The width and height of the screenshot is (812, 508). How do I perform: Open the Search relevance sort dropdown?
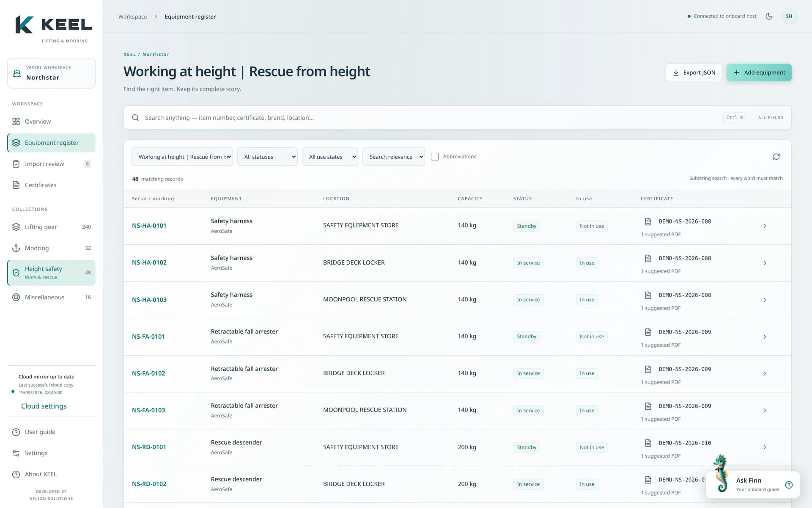[x=393, y=157]
